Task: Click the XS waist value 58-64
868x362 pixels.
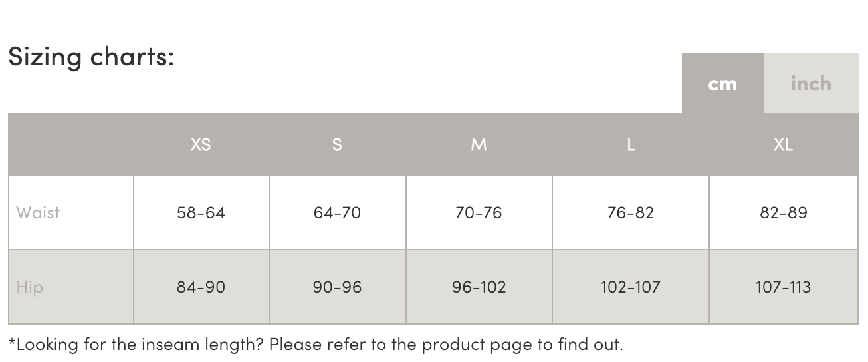Action: pyautogui.click(x=201, y=213)
